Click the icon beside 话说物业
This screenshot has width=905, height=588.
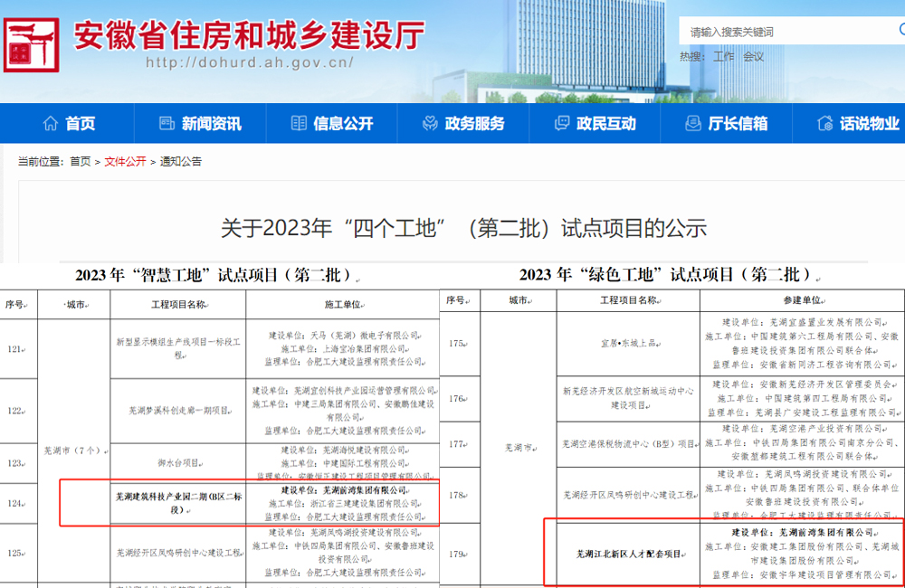coord(824,124)
